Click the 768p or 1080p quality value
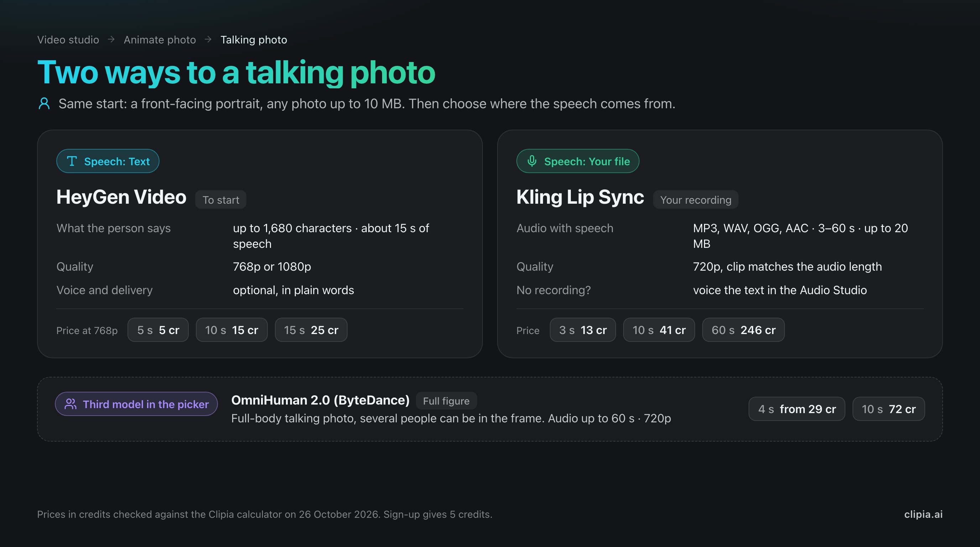980x547 pixels. 272,267
